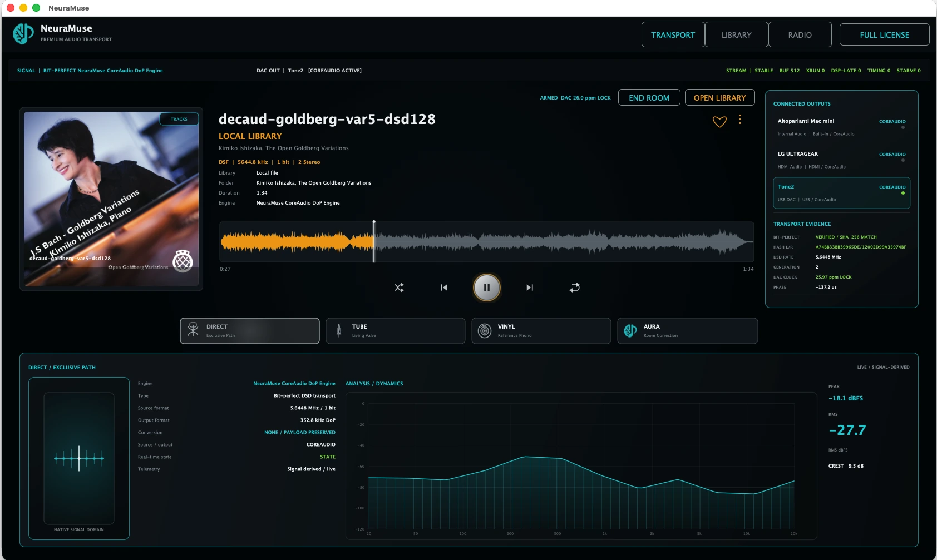The image size is (937, 560).
Task: Switch to the TRANSPORT tab
Action: [x=673, y=34]
